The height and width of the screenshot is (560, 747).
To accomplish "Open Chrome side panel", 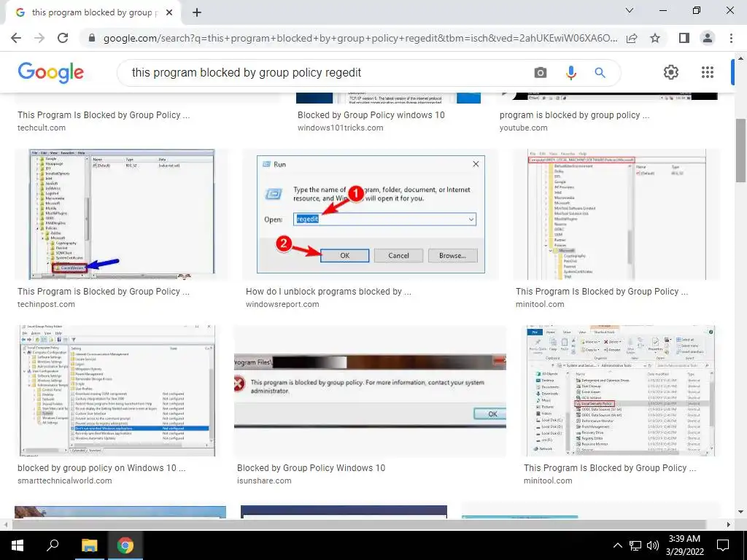I will (684, 38).
